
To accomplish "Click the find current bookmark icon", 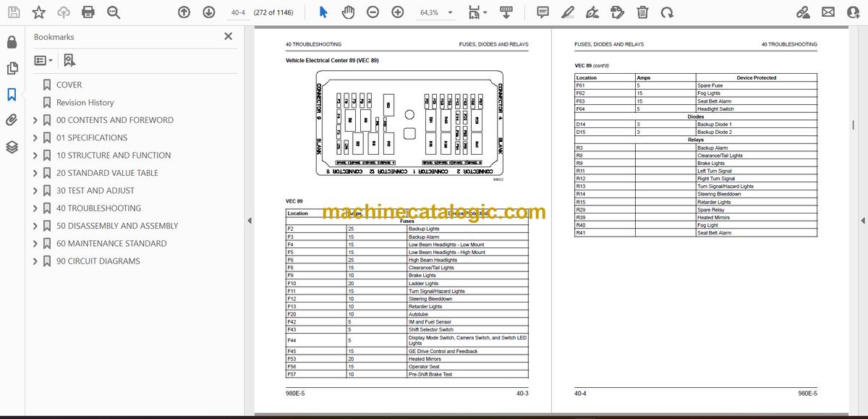I will 69,61.
